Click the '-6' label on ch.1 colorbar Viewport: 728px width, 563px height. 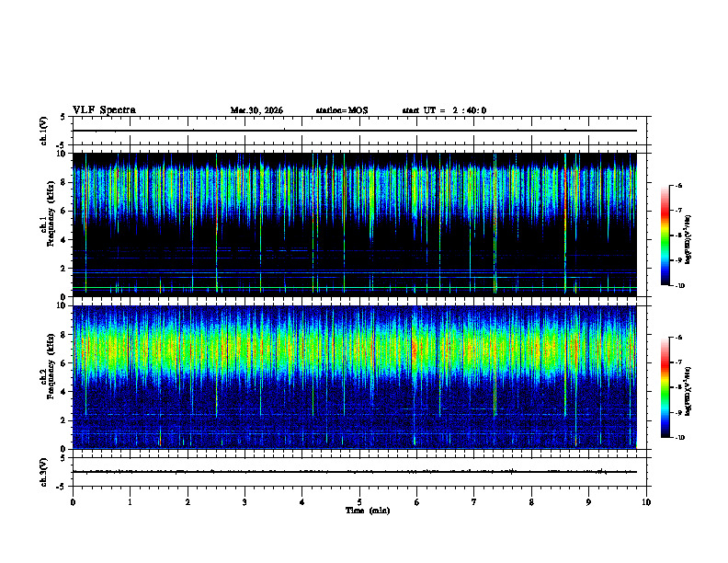pyautogui.click(x=678, y=185)
